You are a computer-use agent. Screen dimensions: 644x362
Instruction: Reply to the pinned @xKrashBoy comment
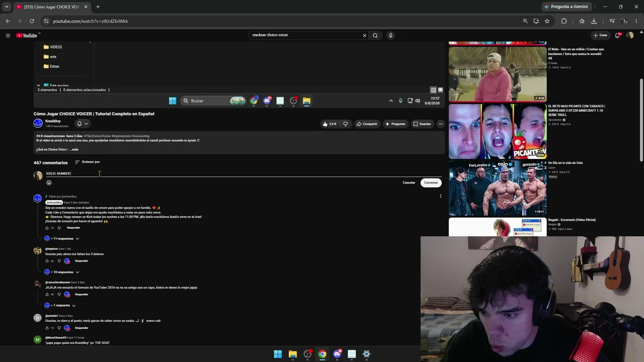click(73, 228)
